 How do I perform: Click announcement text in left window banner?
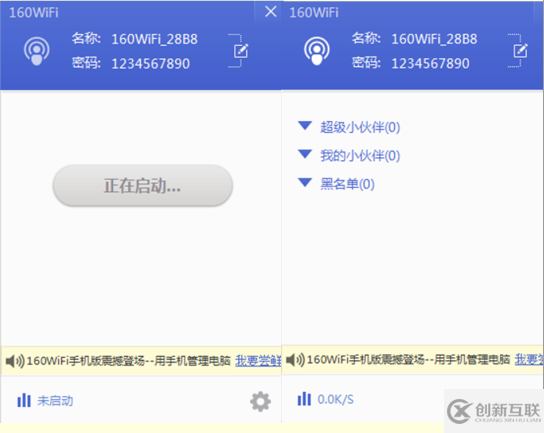(129, 361)
